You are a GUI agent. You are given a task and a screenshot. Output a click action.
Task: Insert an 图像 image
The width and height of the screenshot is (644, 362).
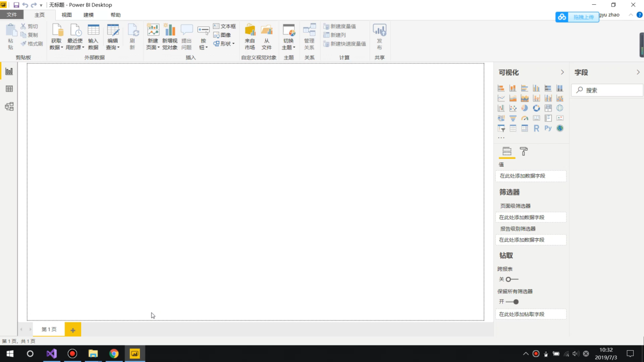(x=222, y=35)
